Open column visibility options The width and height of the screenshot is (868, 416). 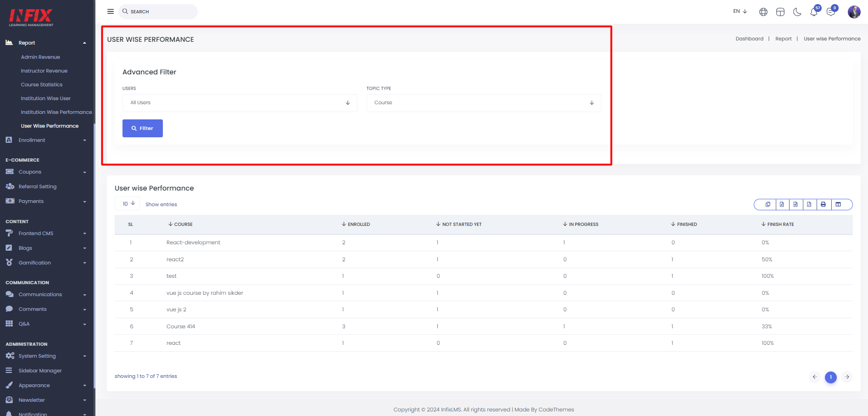(x=838, y=204)
